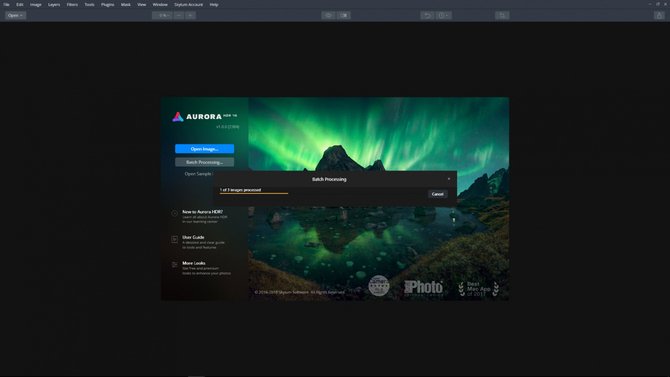670x377 pixels.
Task: Click the zoom out minus button
Action: (x=179, y=15)
